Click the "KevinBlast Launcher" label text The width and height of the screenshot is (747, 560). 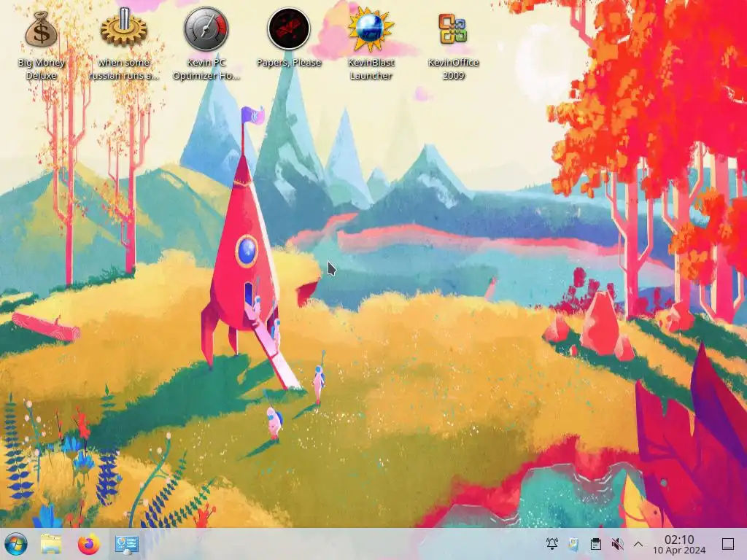[371, 69]
